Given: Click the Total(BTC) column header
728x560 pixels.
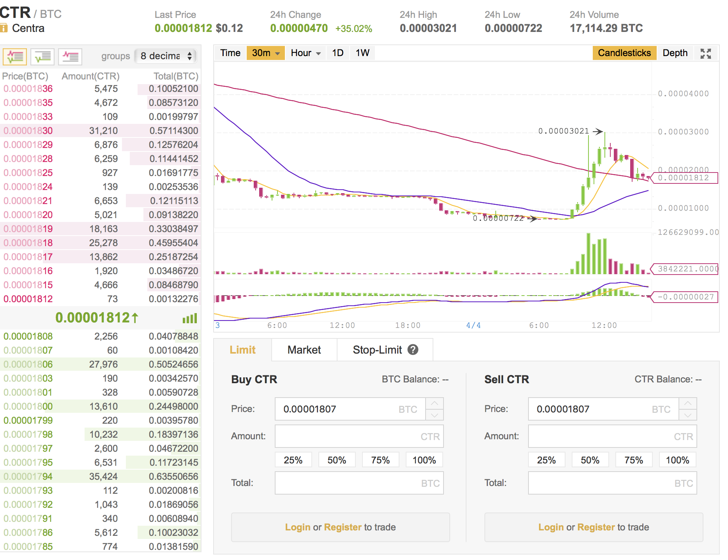Looking at the screenshot, I should point(176,76).
